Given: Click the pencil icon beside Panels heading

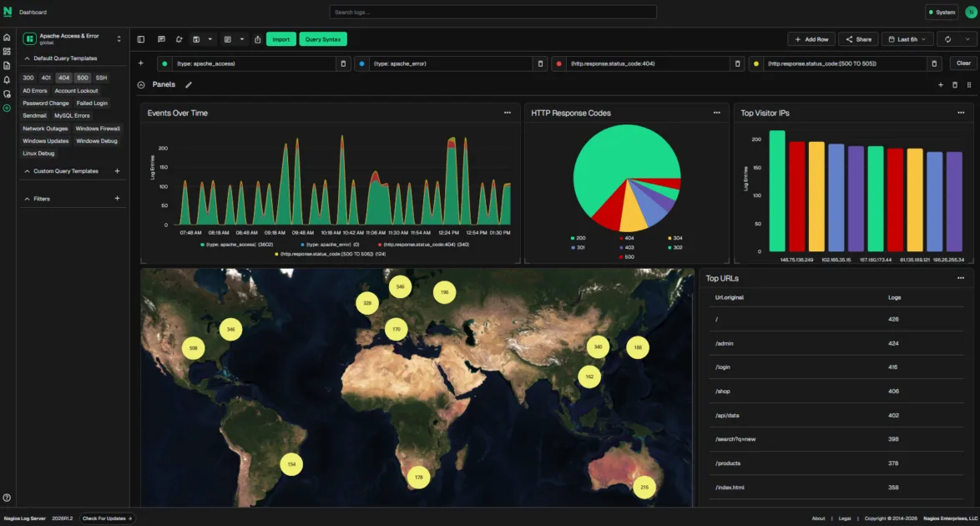Looking at the screenshot, I should click(x=187, y=84).
